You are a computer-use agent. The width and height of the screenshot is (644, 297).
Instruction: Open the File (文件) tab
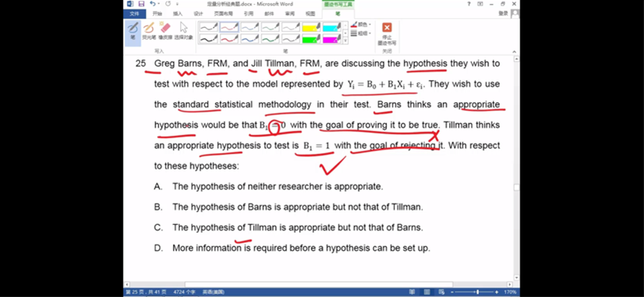(134, 13)
